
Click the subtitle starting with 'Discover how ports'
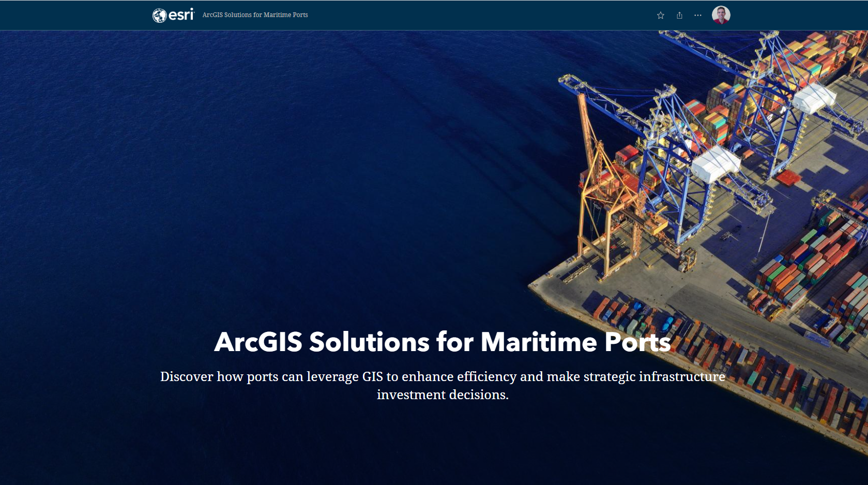(x=443, y=385)
